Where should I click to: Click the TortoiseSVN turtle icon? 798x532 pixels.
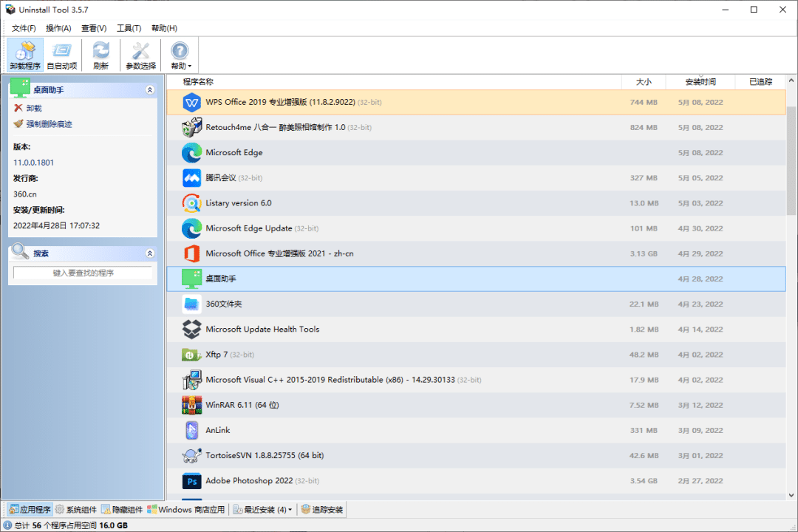[x=191, y=455]
